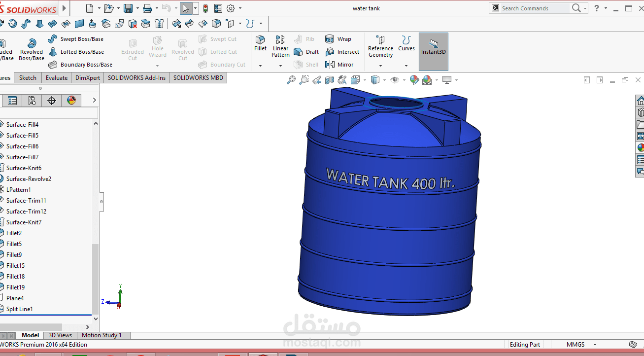The height and width of the screenshot is (356, 644).
Task: Switch to the SOLIDWORKS Add-Ins tab
Action: pos(136,78)
